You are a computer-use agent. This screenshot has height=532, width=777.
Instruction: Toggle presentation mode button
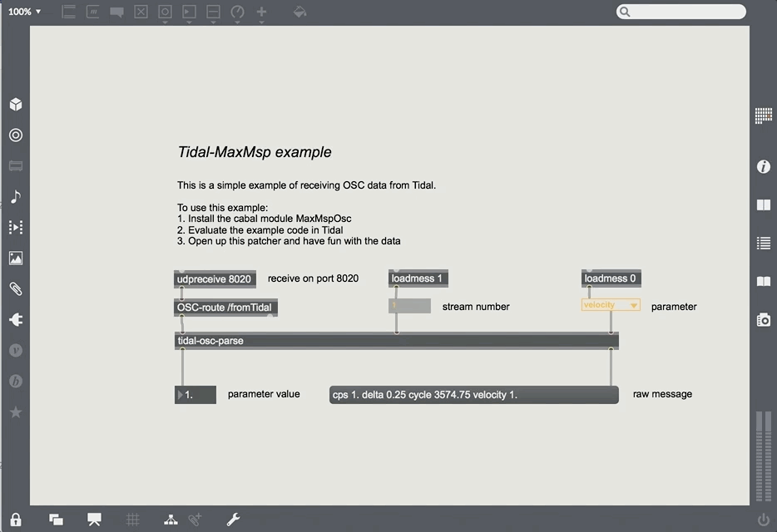(x=94, y=520)
